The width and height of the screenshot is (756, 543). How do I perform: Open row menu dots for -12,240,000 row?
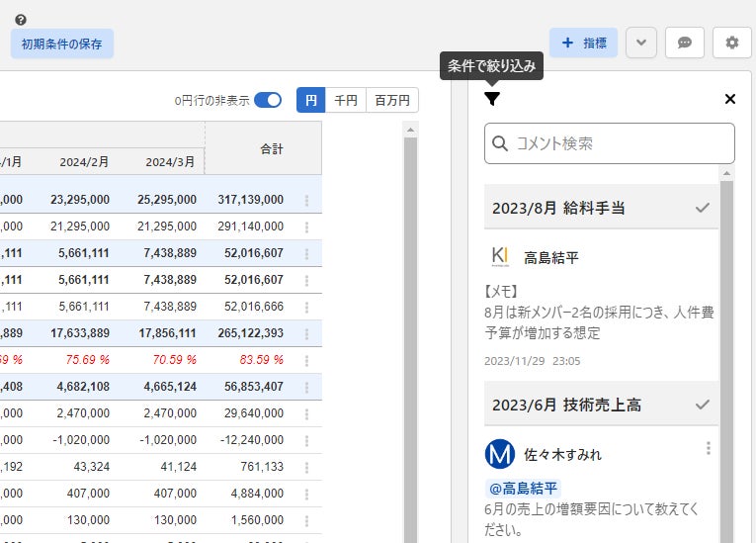click(306, 441)
